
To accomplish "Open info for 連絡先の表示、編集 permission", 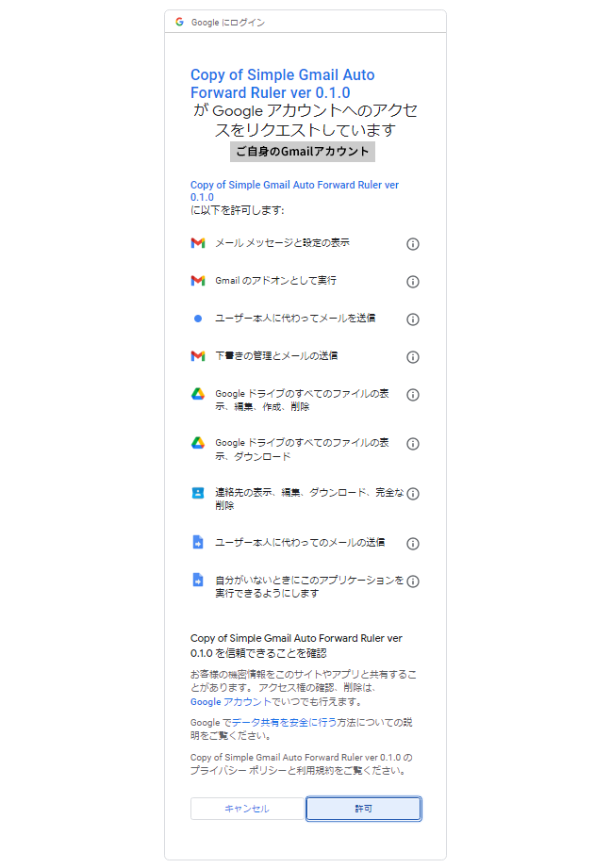I will point(413,494).
